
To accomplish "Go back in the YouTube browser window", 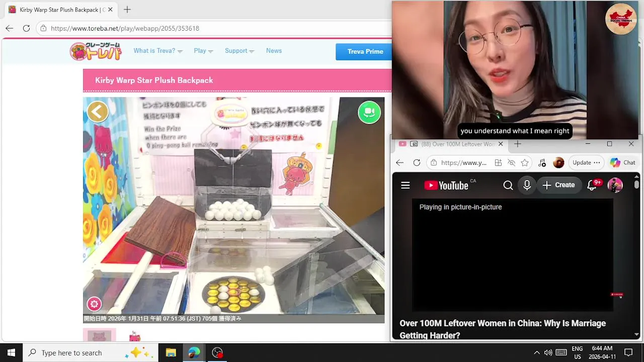I will click(x=399, y=162).
